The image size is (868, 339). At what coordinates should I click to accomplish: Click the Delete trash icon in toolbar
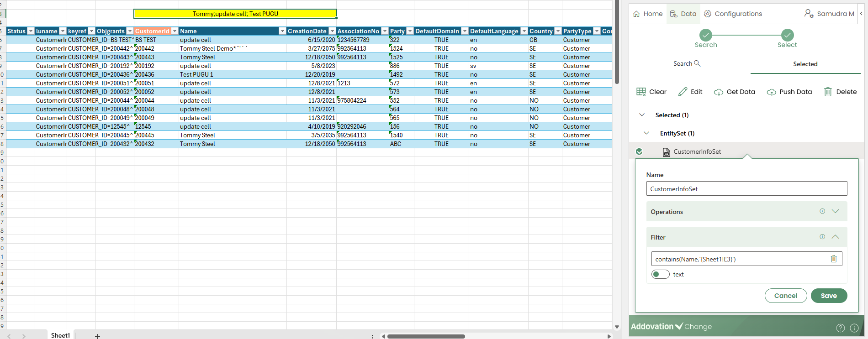point(828,92)
